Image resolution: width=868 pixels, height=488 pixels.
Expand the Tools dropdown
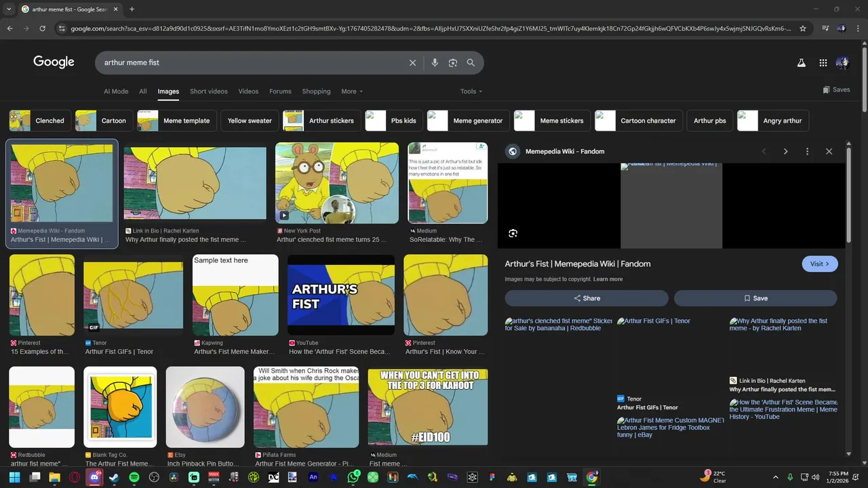471,91
